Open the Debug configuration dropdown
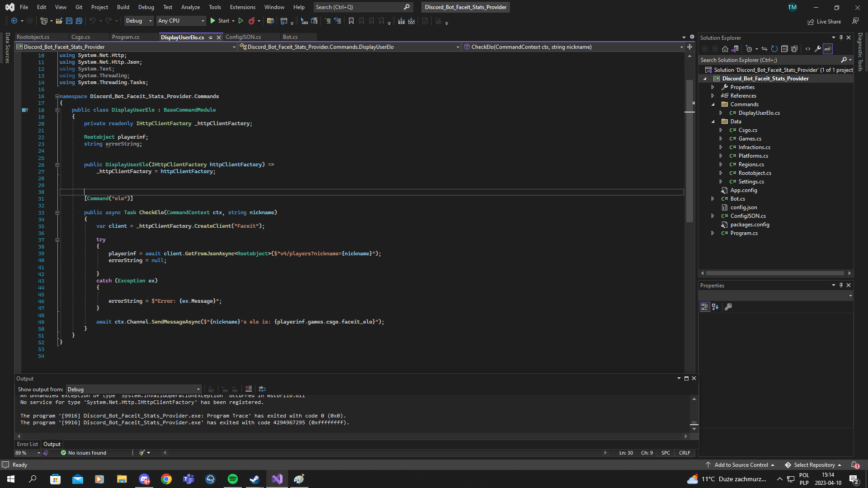The height and width of the screenshot is (488, 868). tap(139, 21)
